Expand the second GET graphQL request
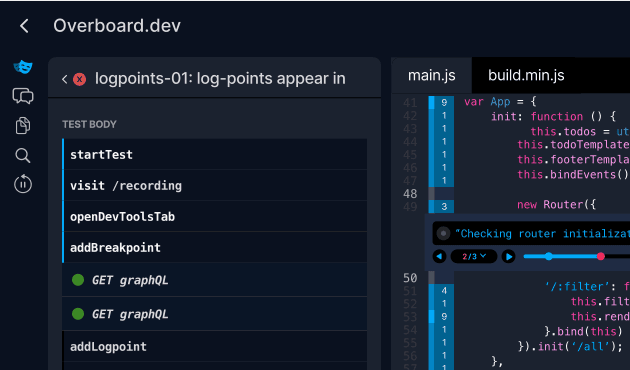Image resolution: width=630 pixels, height=370 pixels. (215, 314)
